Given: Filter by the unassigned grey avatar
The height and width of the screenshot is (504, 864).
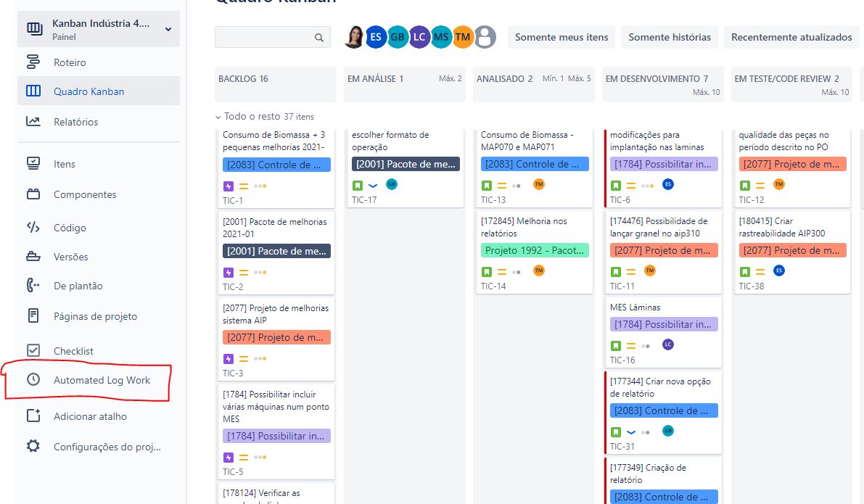Looking at the screenshot, I should pyautogui.click(x=485, y=37).
